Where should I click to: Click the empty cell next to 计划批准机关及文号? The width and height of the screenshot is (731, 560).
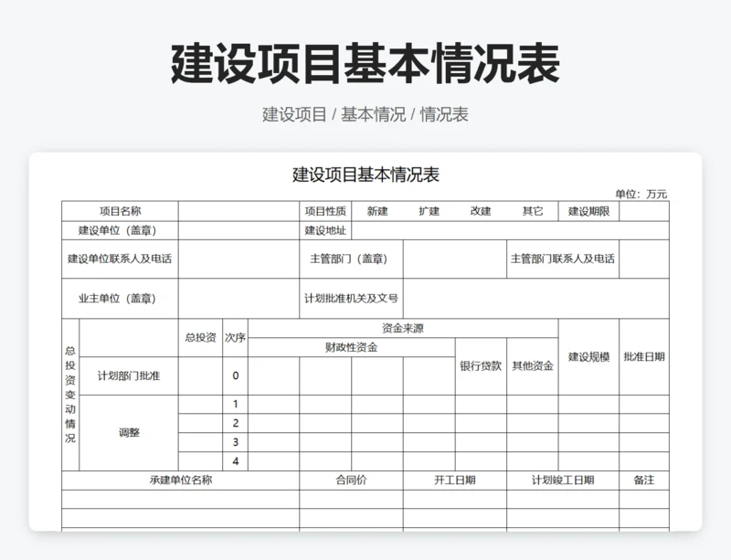click(x=536, y=299)
